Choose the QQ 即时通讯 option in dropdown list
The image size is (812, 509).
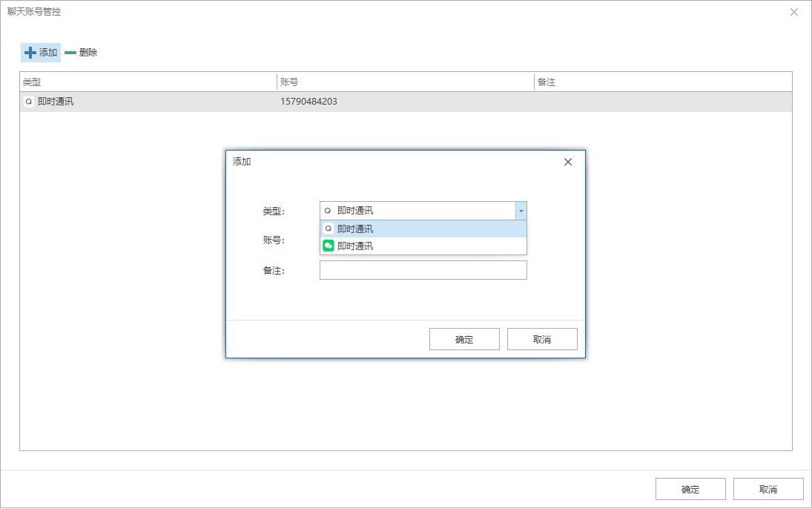[423, 229]
